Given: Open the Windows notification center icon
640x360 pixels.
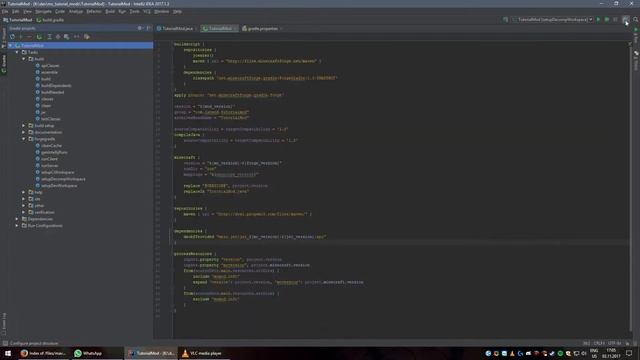Looking at the screenshot, I should pos(629,353).
